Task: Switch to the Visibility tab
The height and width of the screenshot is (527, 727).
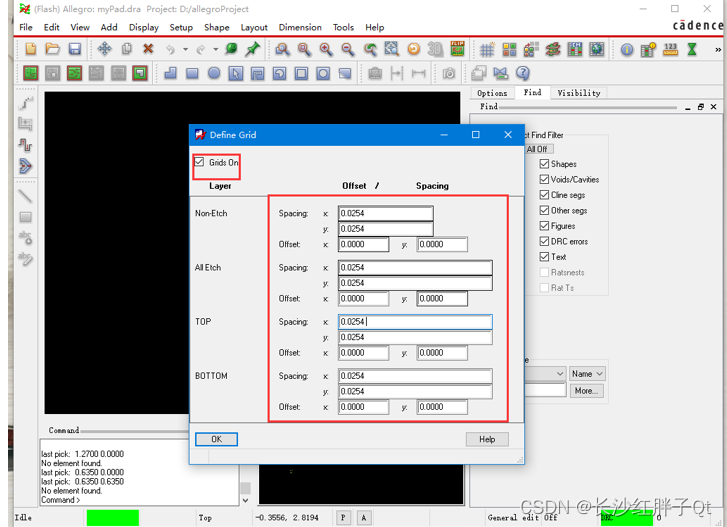Action: click(579, 93)
